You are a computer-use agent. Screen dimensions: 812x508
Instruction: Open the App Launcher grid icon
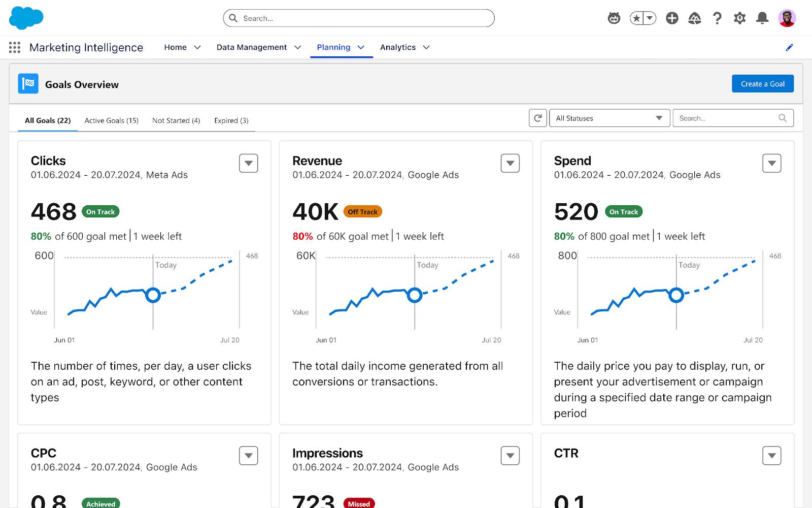15,47
